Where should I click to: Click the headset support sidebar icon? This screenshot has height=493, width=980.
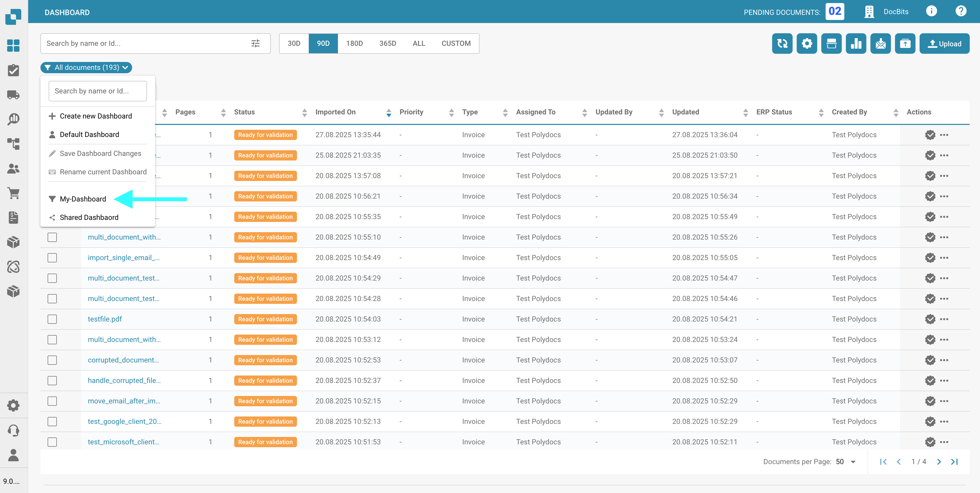(x=13, y=431)
